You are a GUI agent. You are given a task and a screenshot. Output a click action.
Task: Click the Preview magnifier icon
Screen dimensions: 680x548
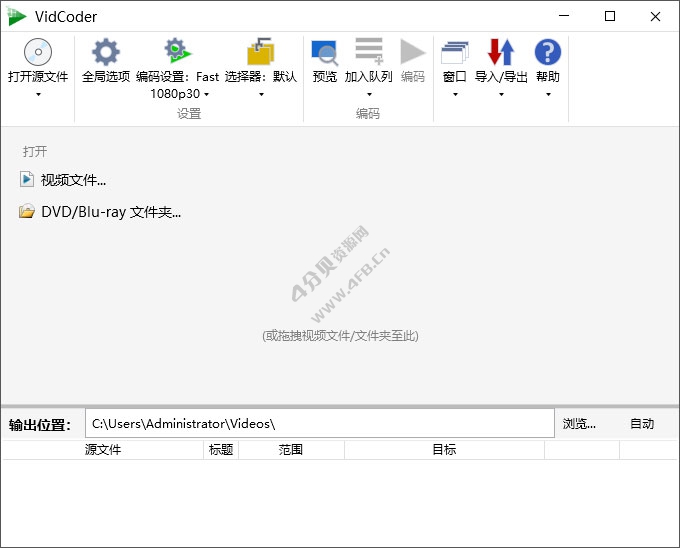coord(324,52)
